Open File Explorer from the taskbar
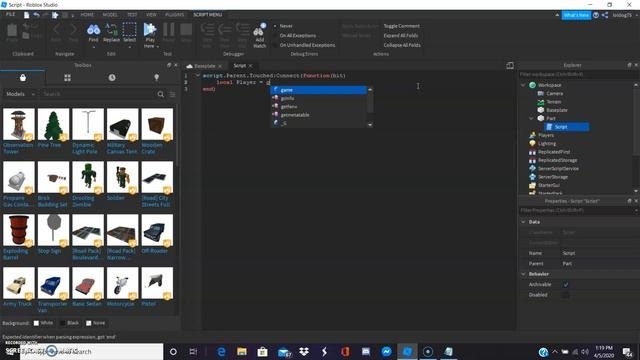 click(x=242, y=351)
